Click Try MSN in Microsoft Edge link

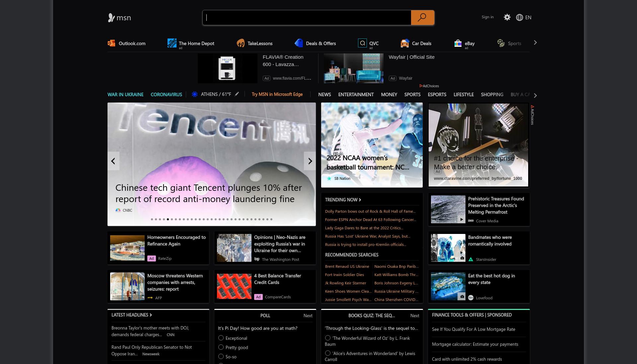[x=277, y=94]
